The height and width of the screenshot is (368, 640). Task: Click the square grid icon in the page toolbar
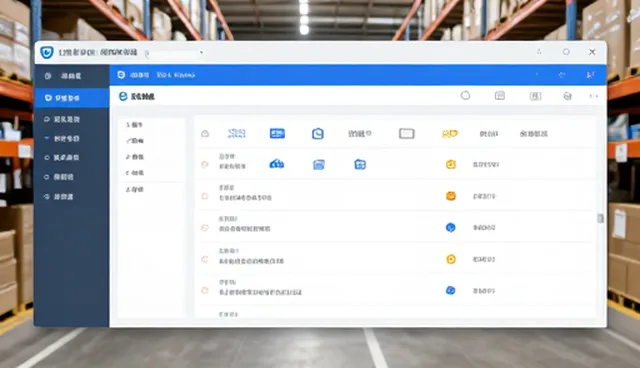[x=536, y=96]
